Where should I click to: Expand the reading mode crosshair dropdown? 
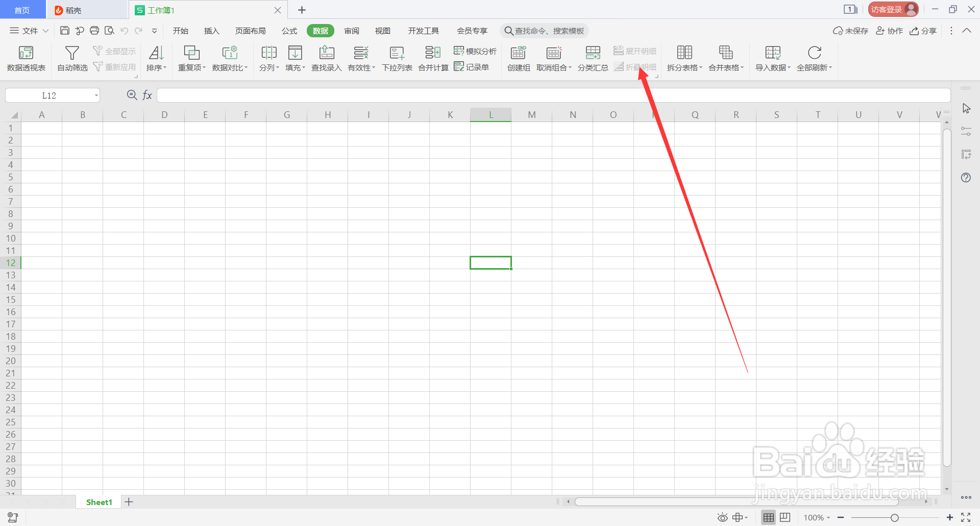[x=746, y=518]
